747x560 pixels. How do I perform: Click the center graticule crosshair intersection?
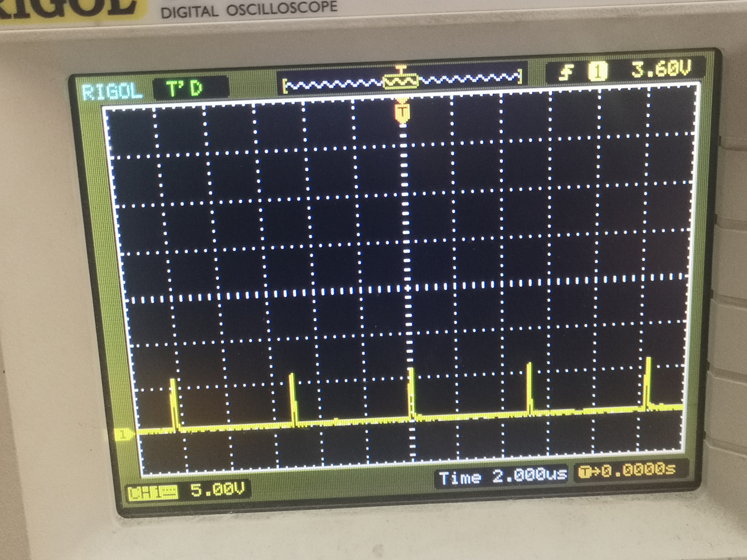pyautogui.click(x=408, y=288)
